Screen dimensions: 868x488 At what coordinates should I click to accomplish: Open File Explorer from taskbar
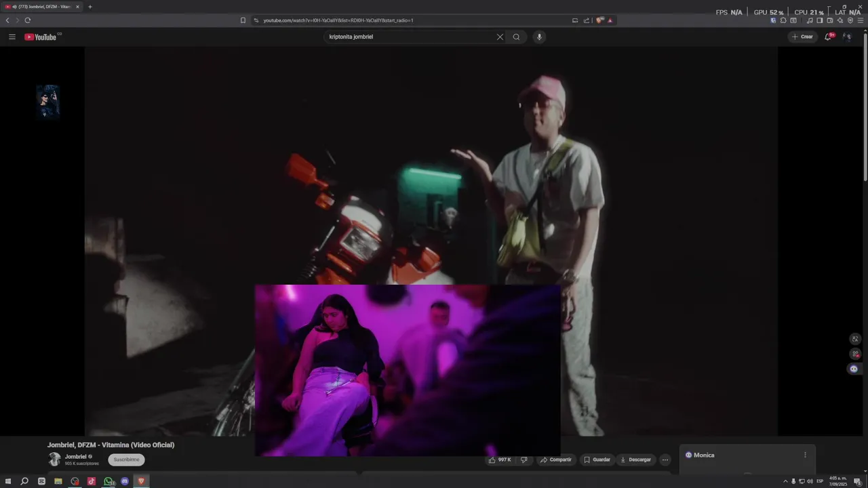[x=58, y=481]
